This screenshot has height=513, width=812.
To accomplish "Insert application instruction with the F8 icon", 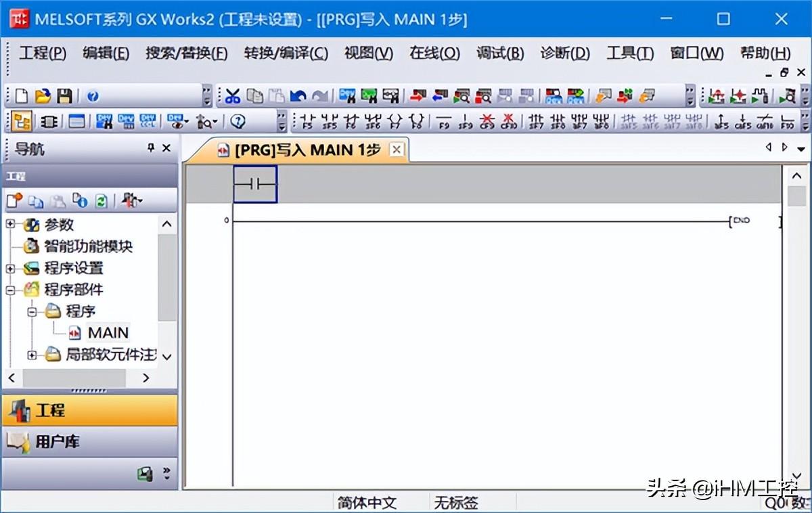I will 417,121.
